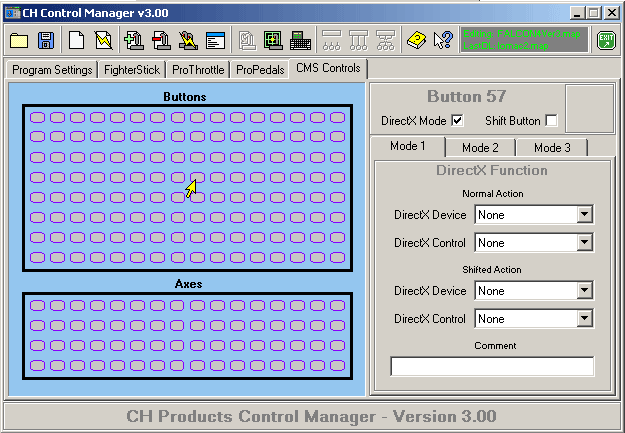Switch to the FighterStick tab
The width and height of the screenshot is (625, 433).
(132, 70)
